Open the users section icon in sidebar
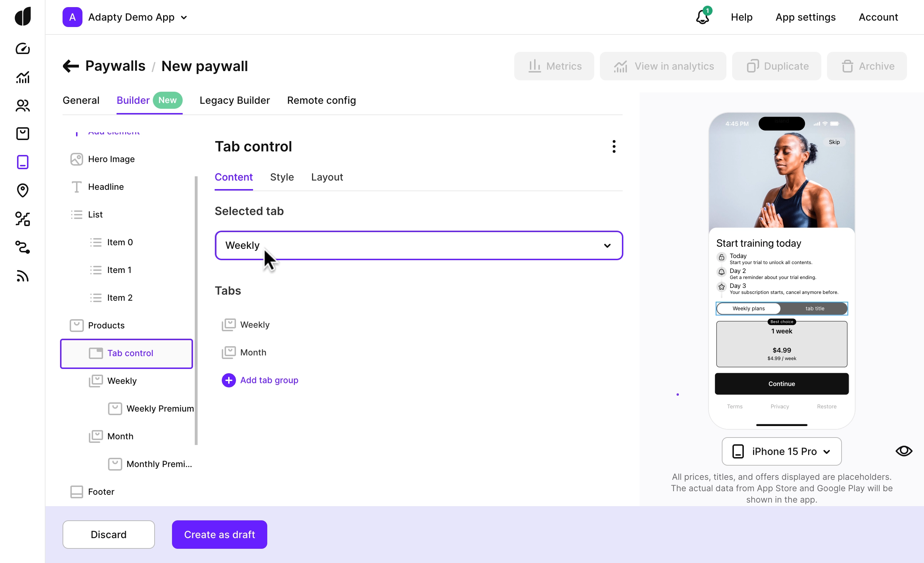This screenshot has height=563, width=924. (x=22, y=106)
